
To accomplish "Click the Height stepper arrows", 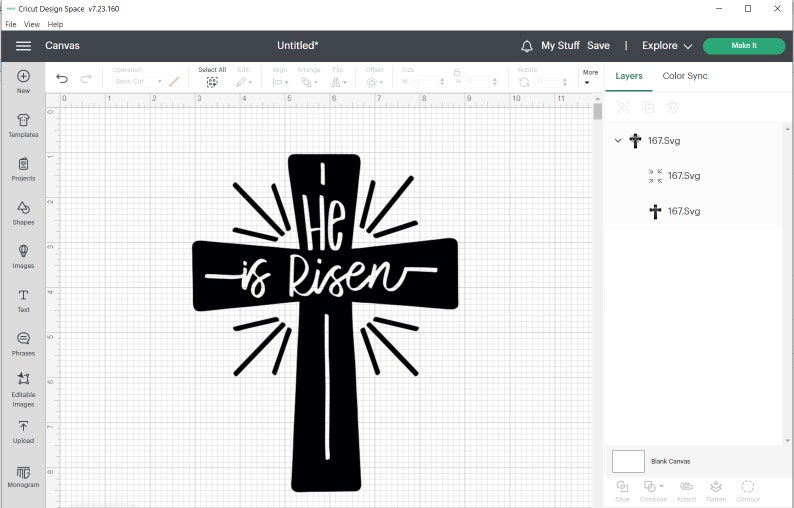I will tap(494, 82).
